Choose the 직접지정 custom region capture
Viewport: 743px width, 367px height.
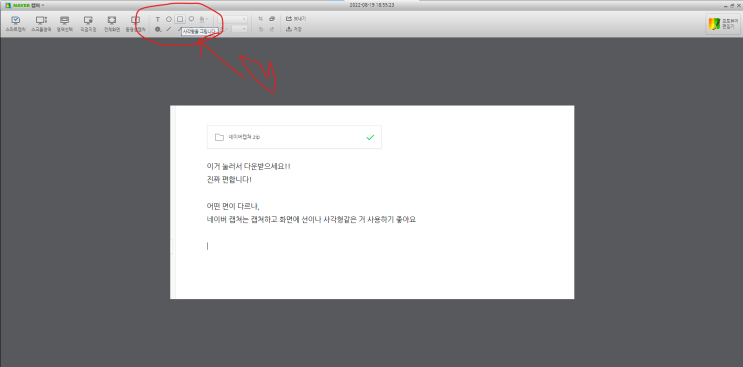click(88, 24)
